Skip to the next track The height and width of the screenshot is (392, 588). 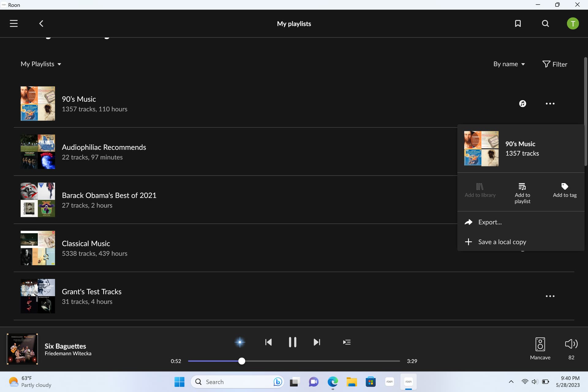click(317, 342)
